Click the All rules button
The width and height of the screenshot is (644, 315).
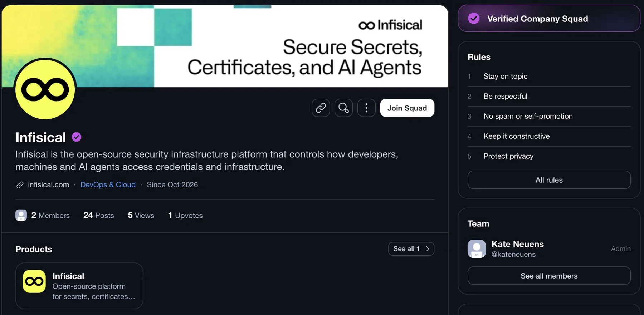549,180
